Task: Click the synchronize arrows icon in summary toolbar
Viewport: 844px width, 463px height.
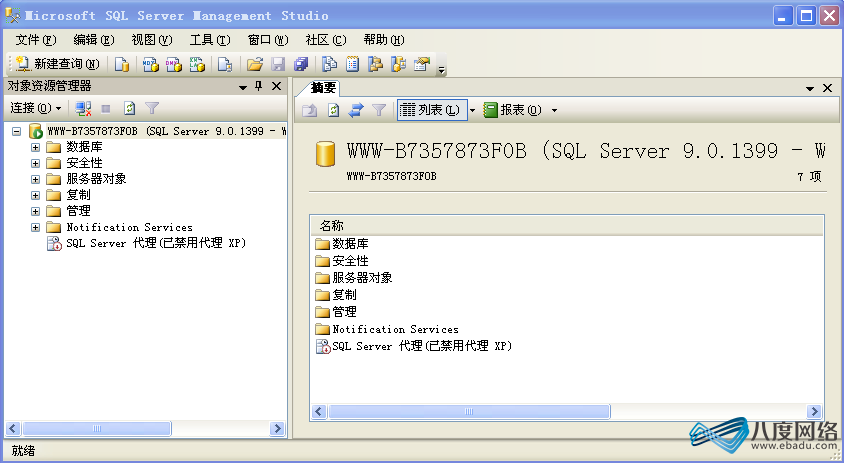Action: click(356, 110)
